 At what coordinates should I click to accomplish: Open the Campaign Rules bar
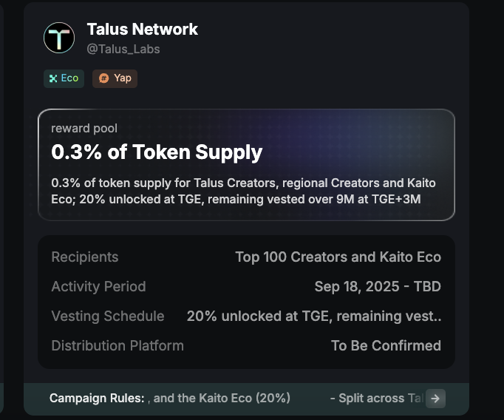222,399
